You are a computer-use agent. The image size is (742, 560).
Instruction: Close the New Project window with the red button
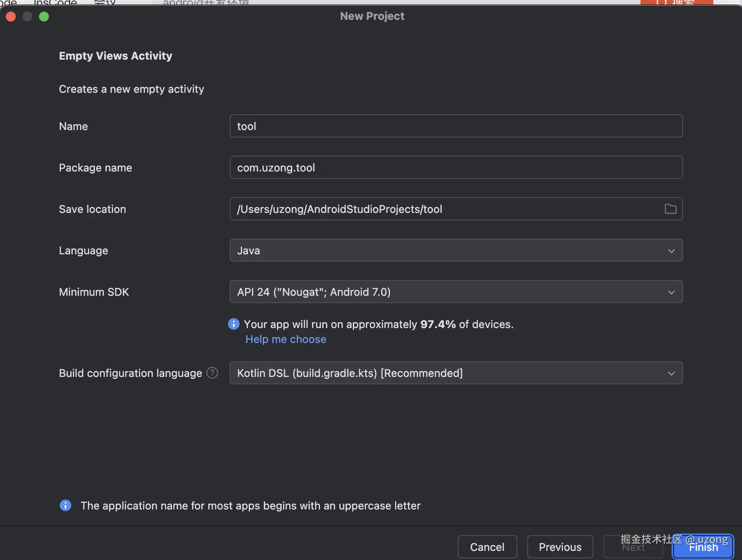(11, 17)
